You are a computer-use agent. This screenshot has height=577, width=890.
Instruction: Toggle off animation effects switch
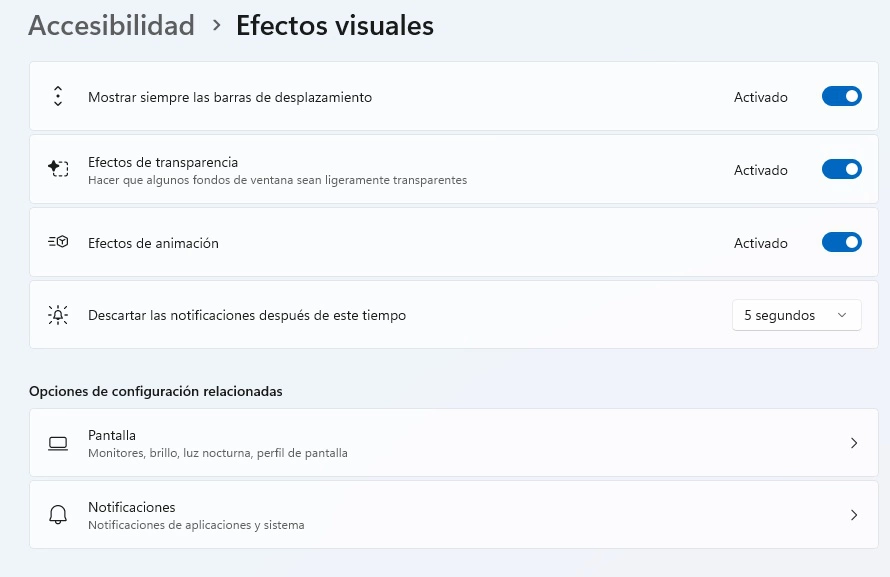pyautogui.click(x=842, y=242)
